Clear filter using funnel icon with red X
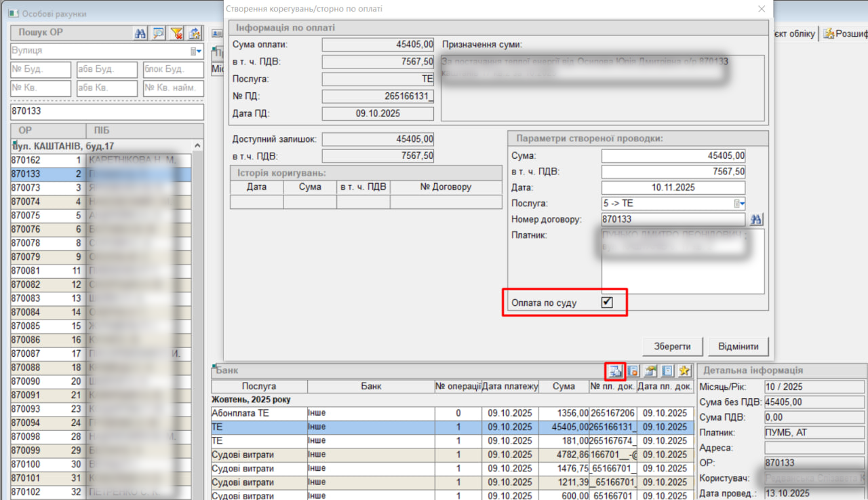 [x=177, y=33]
